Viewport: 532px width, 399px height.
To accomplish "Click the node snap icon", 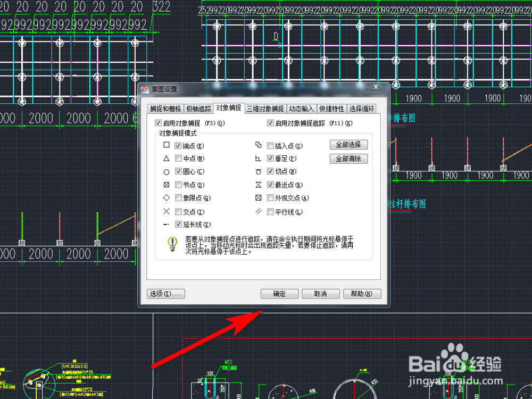I will coord(166,185).
